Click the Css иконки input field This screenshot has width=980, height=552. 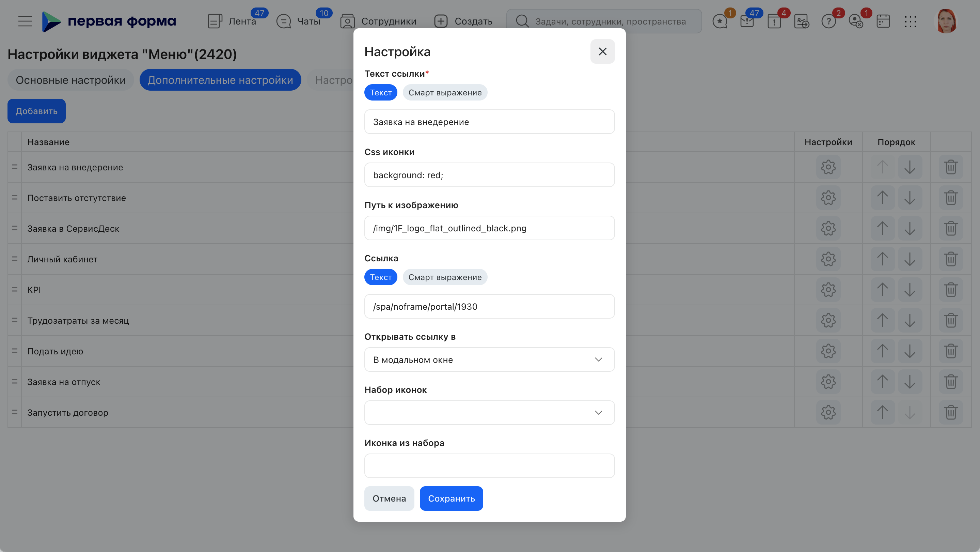tap(490, 175)
